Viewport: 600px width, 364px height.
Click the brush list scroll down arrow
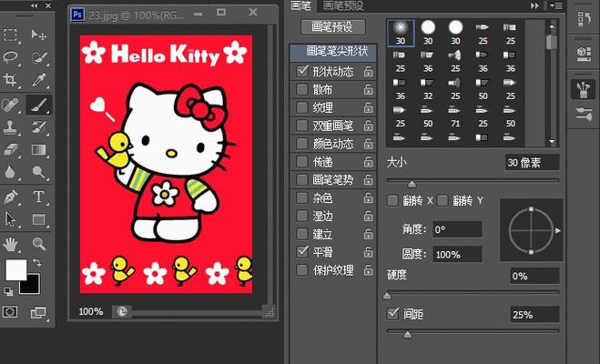(x=552, y=142)
